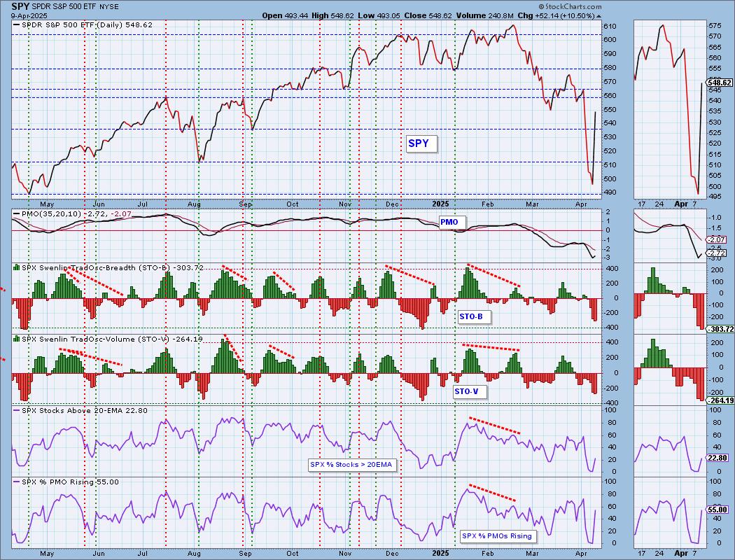The height and width of the screenshot is (560, 735).
Task: Click the 'Low 493.05' header value
Action: click(x=379, y=15)
